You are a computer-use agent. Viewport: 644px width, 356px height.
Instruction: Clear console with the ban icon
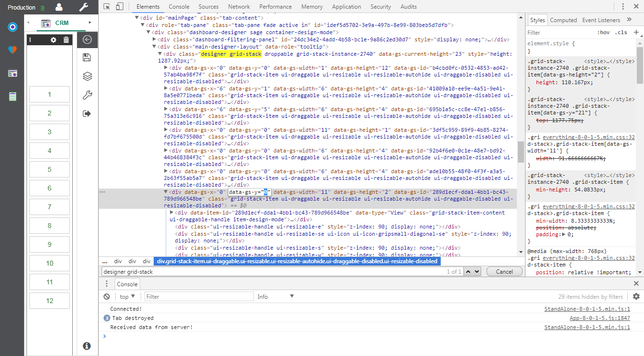tap(107, 297)
